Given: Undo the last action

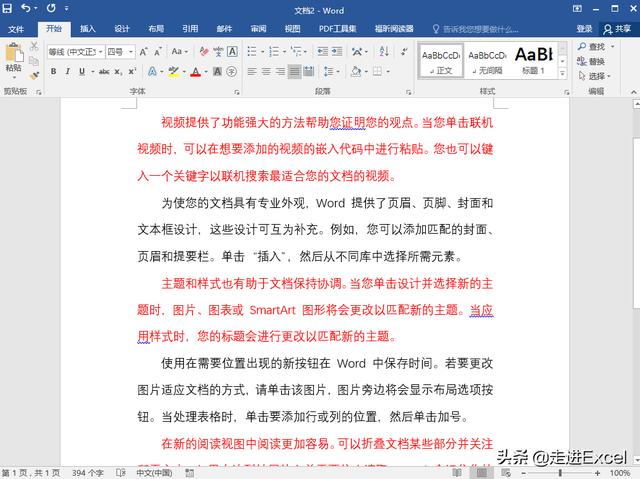Looking at the screenshot, I should (25, 8).
